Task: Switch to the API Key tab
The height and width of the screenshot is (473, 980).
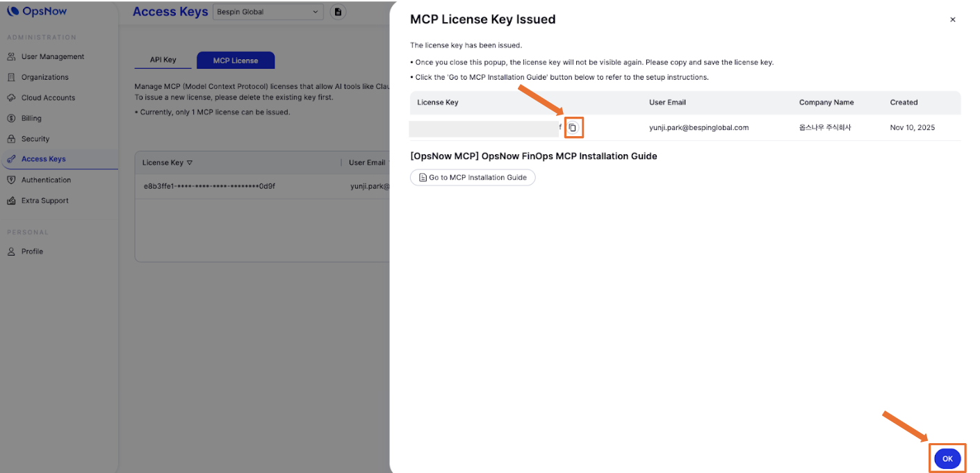Action: pyautogui.click(x=163, y=60)
